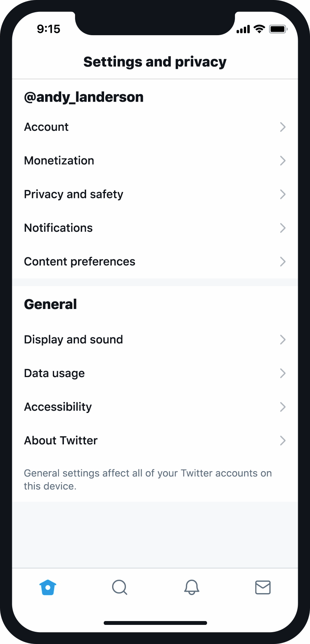This screenshot has width=310, height=644.
Task: Tap the battery status icon
Action: tap(278, 29)
